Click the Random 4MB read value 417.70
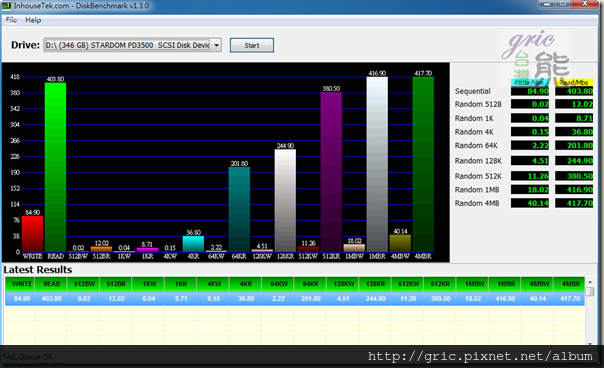Image resolution: width=604 pixels, height=368 pixels. click(574, 203)
